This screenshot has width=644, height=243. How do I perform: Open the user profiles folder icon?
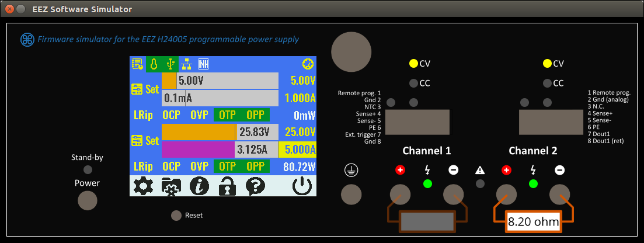coord(171,187)
